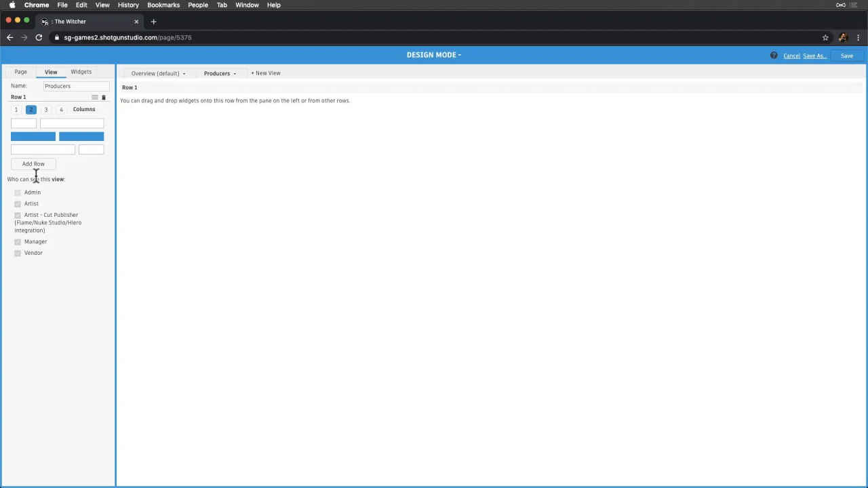The height and width of the screenshot is (488, 868).
Task: Close The Witcher browser tab
Action: (x=136, y=22)
